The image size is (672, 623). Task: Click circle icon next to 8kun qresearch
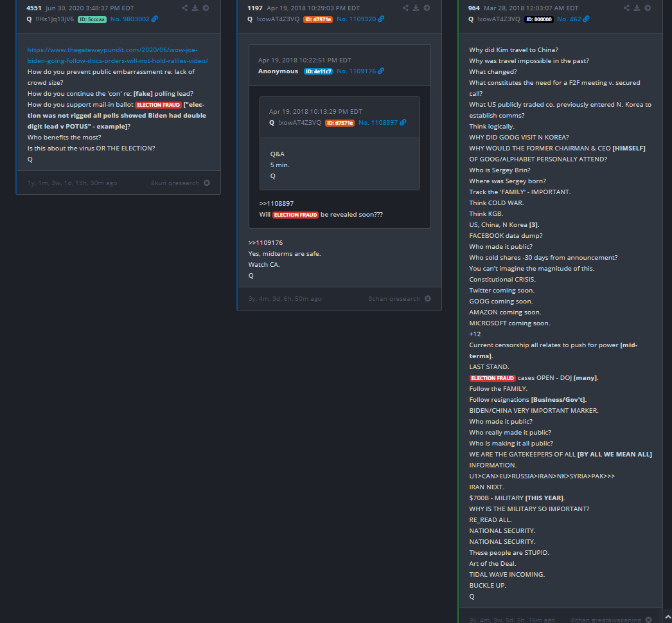point(207,183)
